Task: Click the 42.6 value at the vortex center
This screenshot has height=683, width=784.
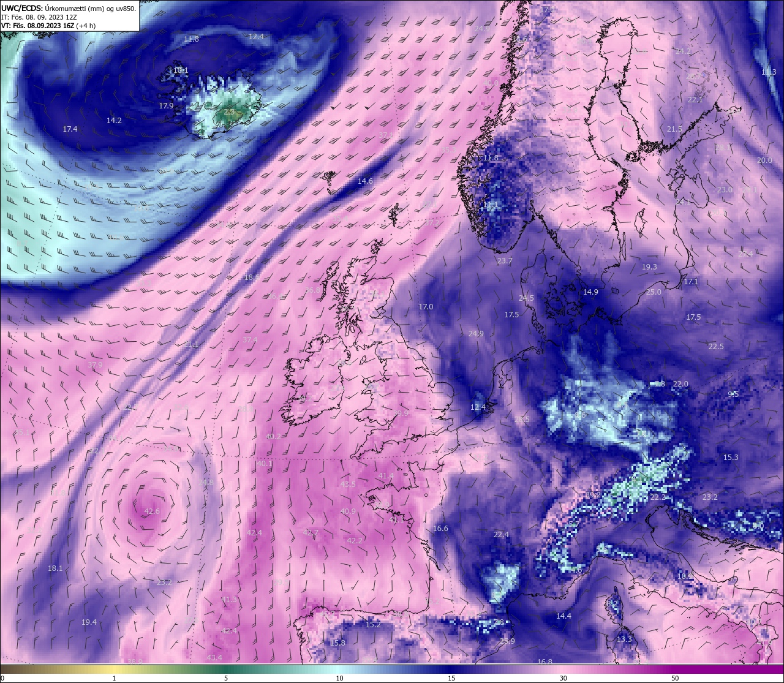Action: click(152, 511)
